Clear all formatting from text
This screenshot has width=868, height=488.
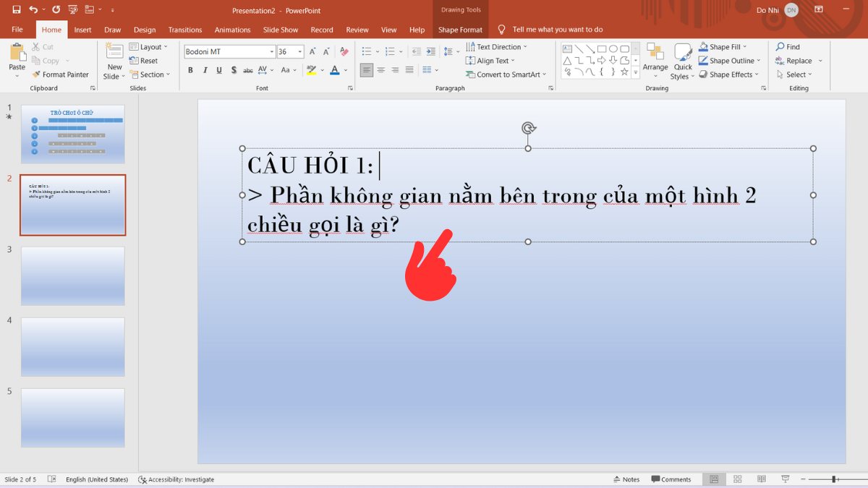coord(344,52)
